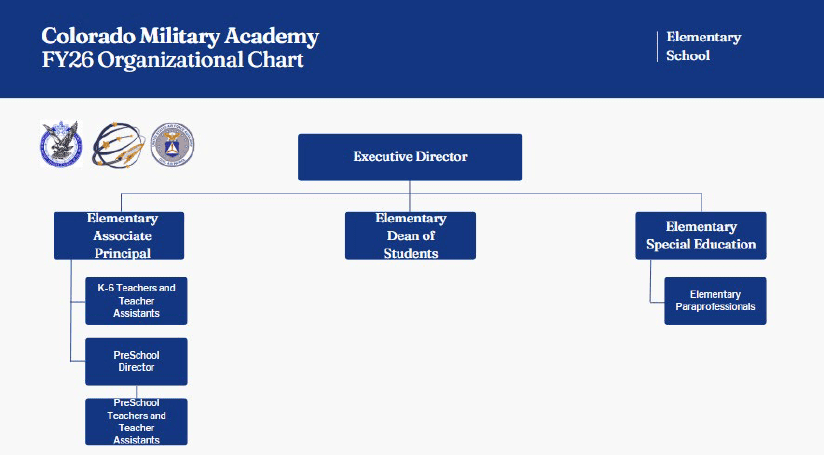Viewport: 824px width, 455px height.
Task: Select the Elementary Associate Principal box
Action: click(x=122, y=236)
